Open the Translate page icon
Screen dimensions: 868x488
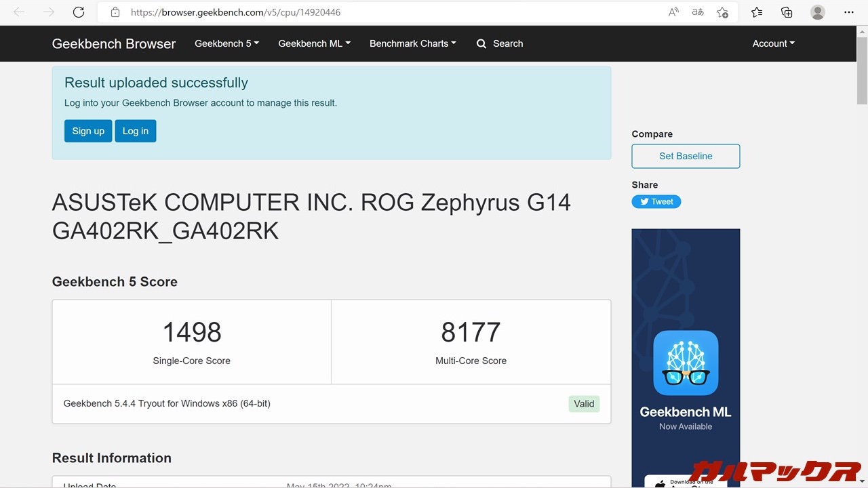point(697,12)
